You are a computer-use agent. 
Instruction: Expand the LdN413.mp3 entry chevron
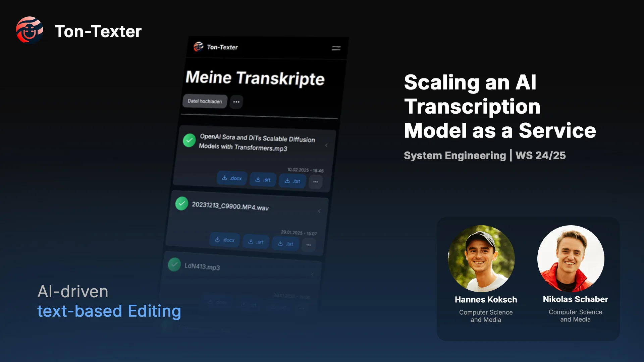point(313,274)
